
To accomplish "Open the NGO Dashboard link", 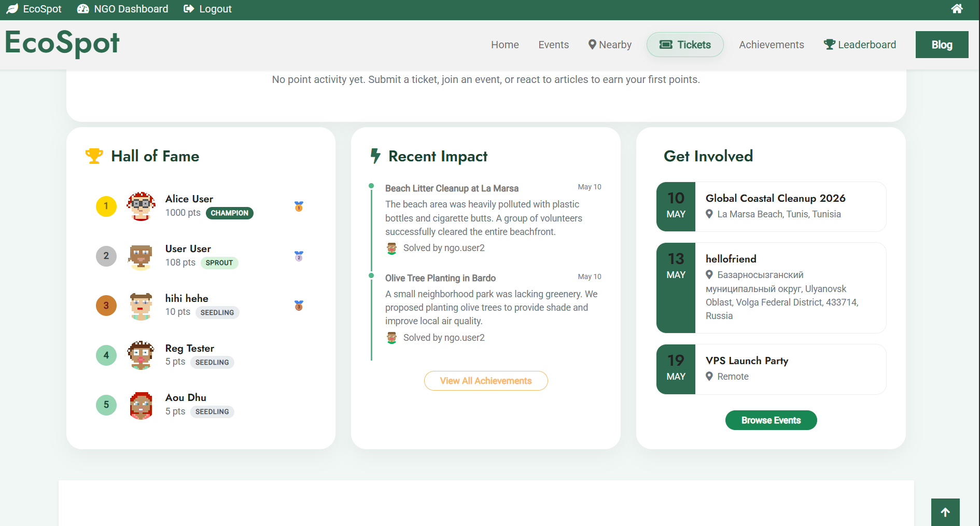I will pos(122,9).
